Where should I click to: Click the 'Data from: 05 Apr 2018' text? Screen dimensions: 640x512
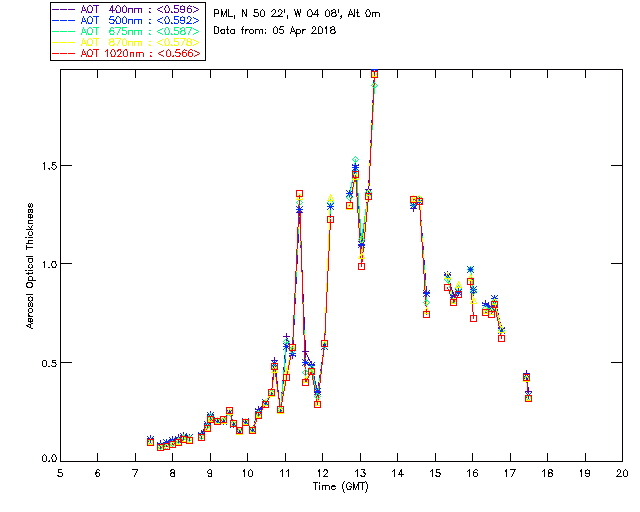click(x=275, y=31)
